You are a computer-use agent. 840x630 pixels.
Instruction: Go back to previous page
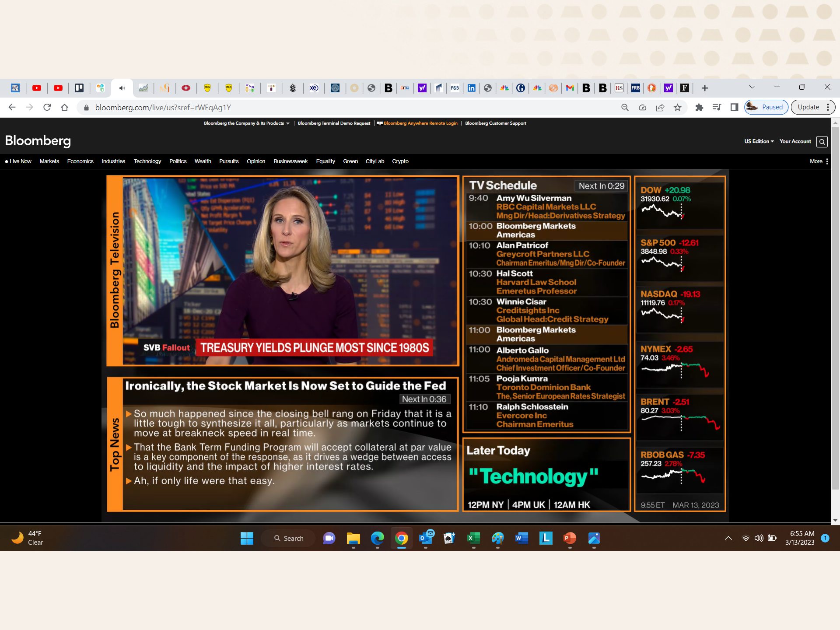click(12, 107)
